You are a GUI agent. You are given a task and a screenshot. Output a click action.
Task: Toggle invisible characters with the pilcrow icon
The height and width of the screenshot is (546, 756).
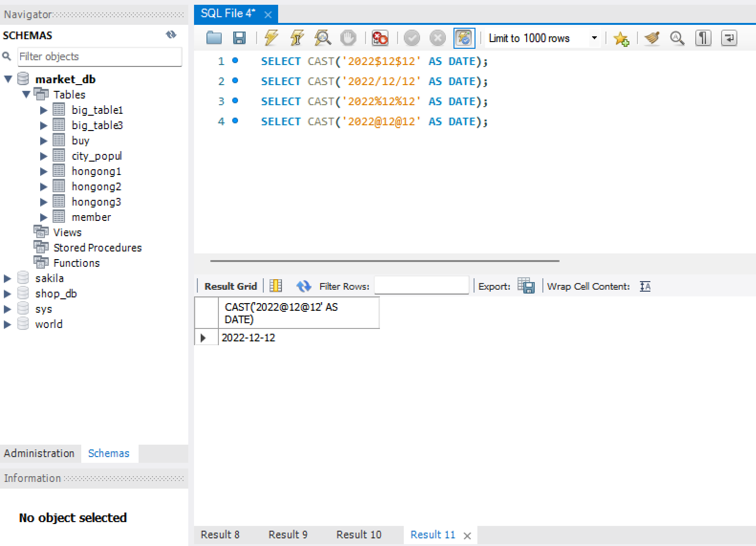703,38
